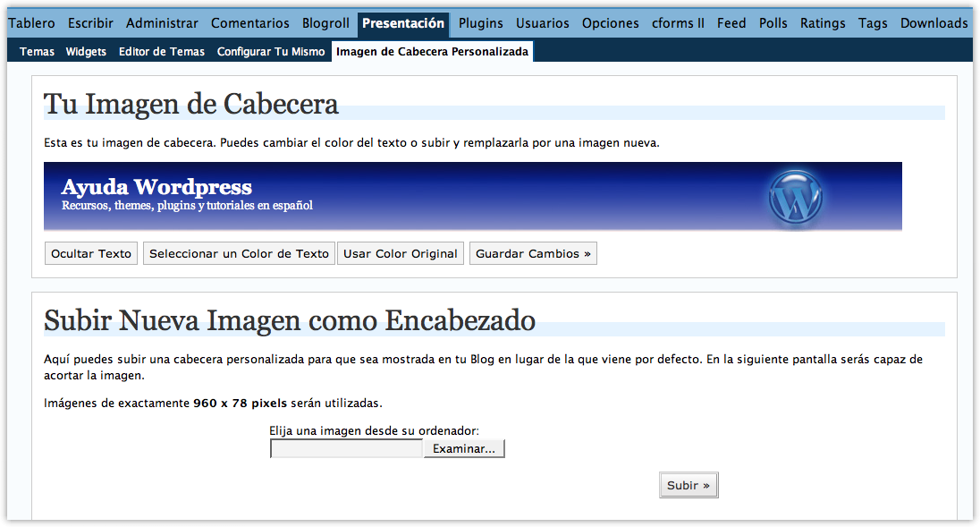Open Configurar Tu Mismo tab
980x527 pixels.
tap(271, 51)
